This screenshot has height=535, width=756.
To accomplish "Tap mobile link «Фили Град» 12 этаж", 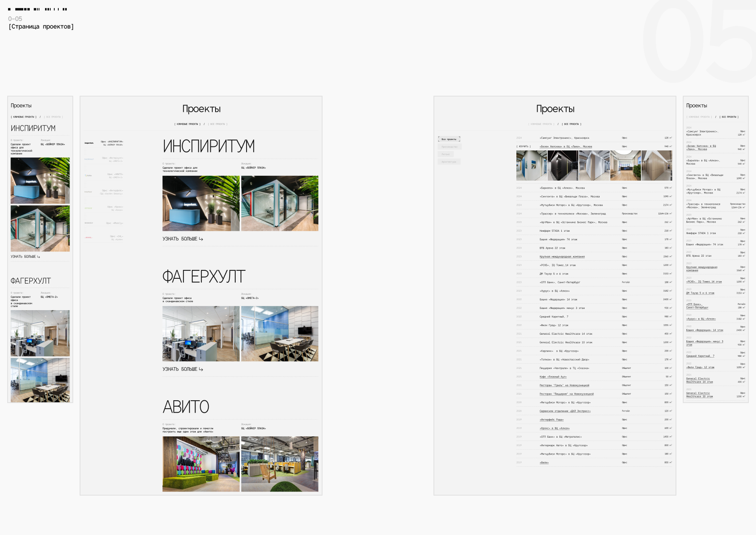I will click(700, 367).
